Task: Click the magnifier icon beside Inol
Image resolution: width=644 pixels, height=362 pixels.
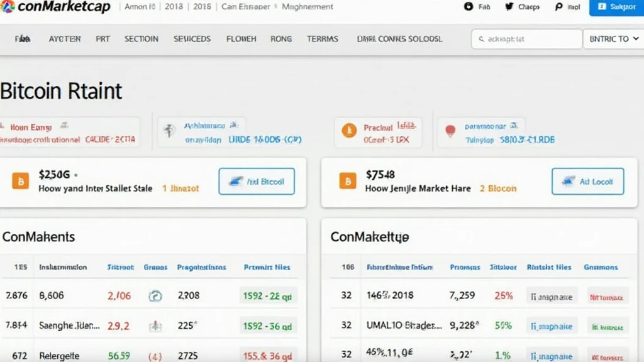Action: 558,7
